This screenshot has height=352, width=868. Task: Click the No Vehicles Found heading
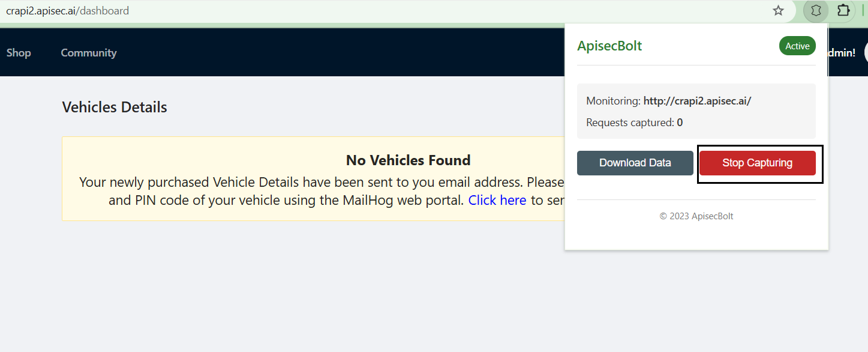(x=408, y=160)
